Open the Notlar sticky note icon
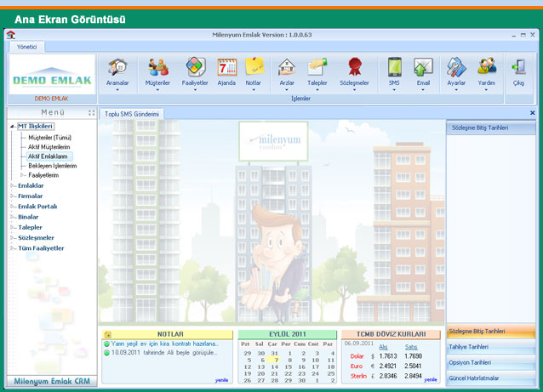This screenshot has width=543, height=392. click(x=254, y=67)
